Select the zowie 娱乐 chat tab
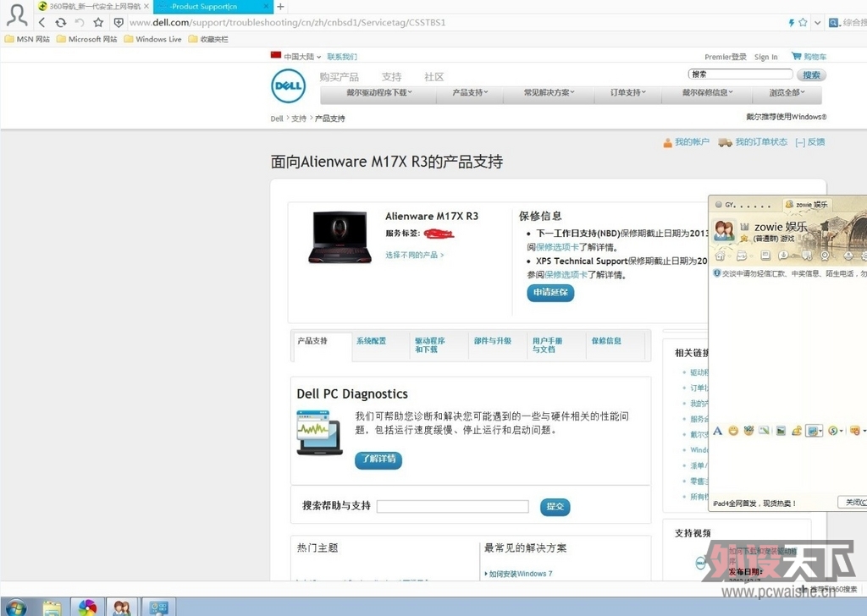This screenshot has width=867, height=616. 807,205
